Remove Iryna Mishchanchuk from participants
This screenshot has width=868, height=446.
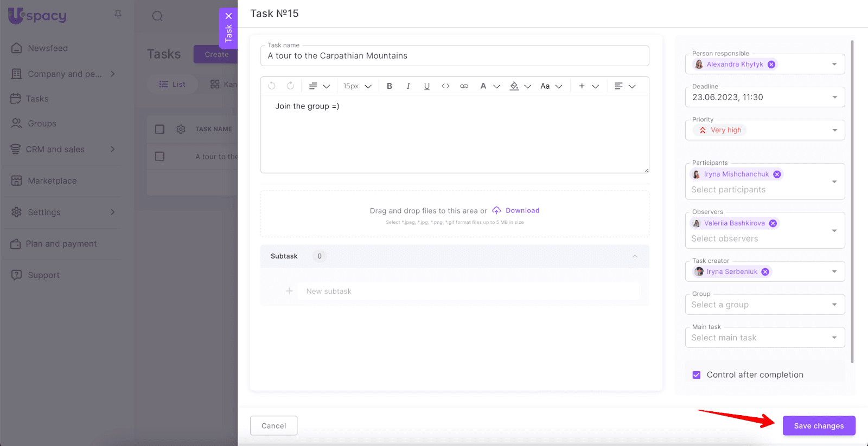click(x=777, y=174)
